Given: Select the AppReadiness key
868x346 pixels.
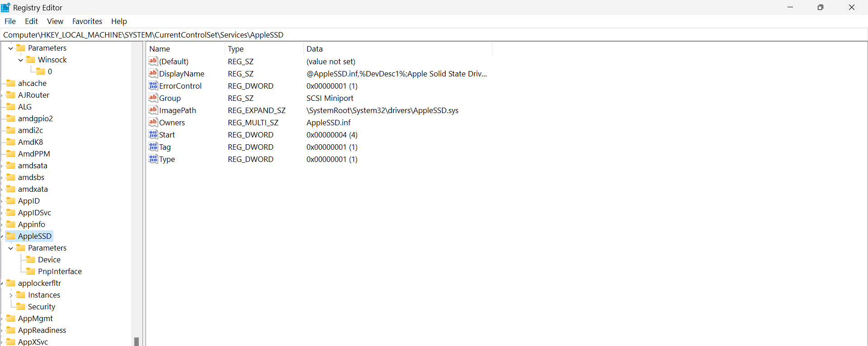Looking at the screenshot, I should point(42,330).
